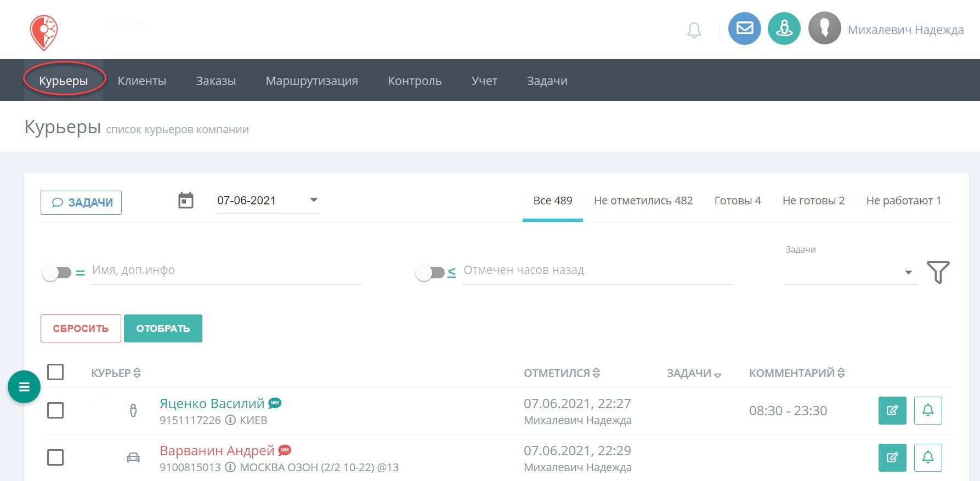Switch to Не работают 1 tab
This screenshot has width=980, height=481.
[904, 201]
